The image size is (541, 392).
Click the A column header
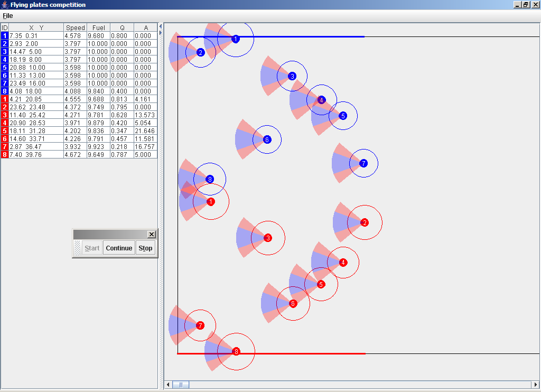click(146, 27)
